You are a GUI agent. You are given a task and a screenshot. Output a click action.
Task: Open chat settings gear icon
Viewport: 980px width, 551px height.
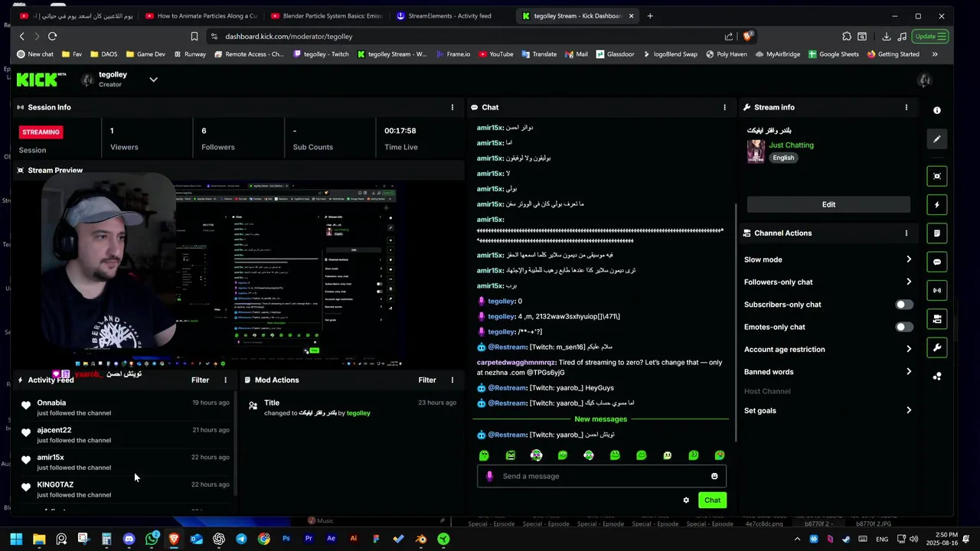[x=686, y=500]
